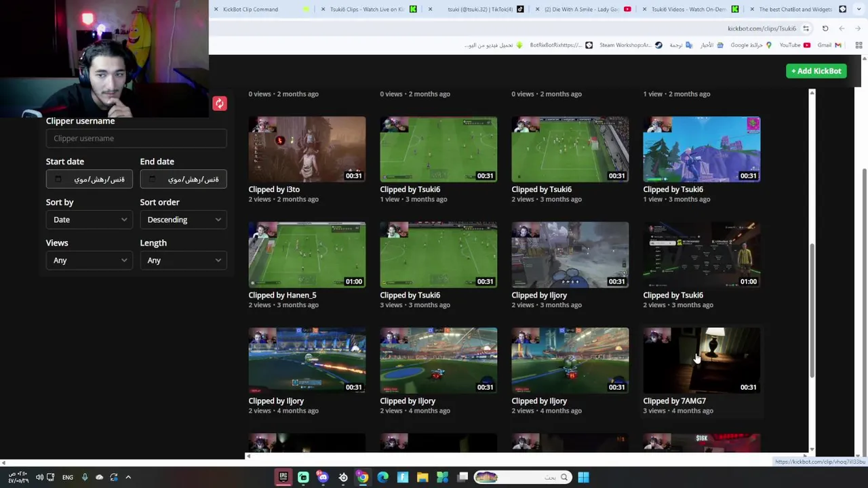Switch to Chrome in the taskbar
This screenshot has width=868, height=488.
(363, 477)
